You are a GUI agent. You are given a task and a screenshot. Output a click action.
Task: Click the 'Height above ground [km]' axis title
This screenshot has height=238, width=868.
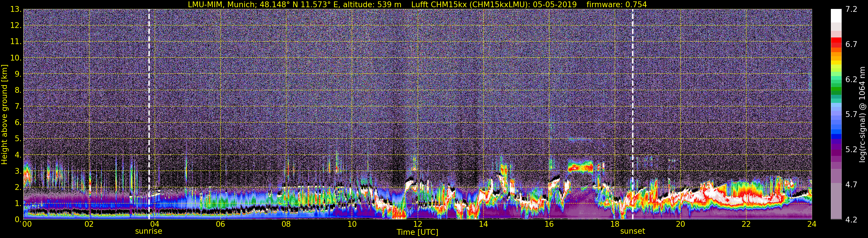coord(4,114)
